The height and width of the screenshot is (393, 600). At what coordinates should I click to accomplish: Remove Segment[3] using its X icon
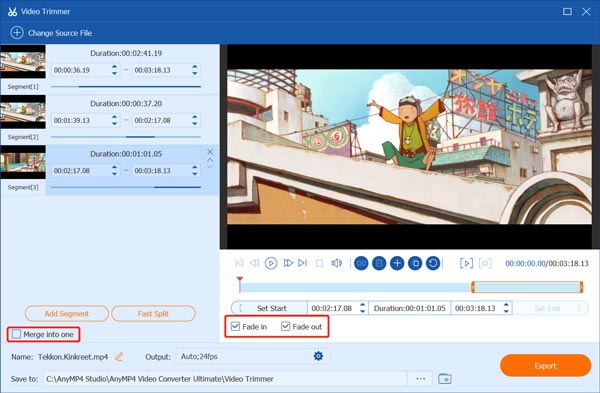click(210, 152)
